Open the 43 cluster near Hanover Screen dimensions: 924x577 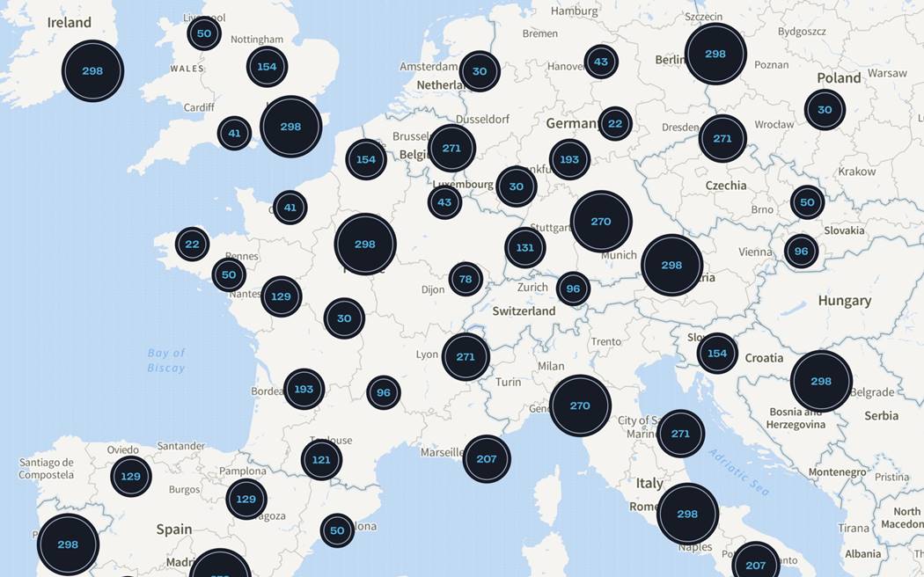(601, 62)
